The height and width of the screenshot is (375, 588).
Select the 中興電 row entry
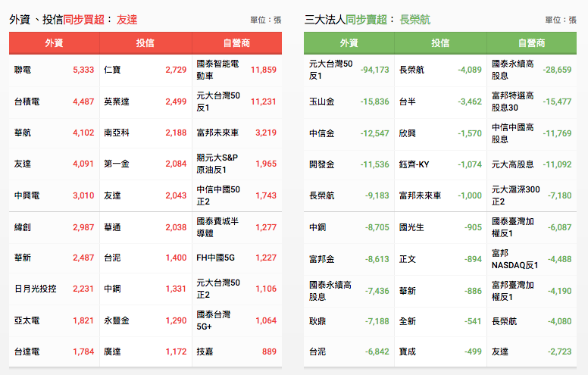click(x=27, y=195)
